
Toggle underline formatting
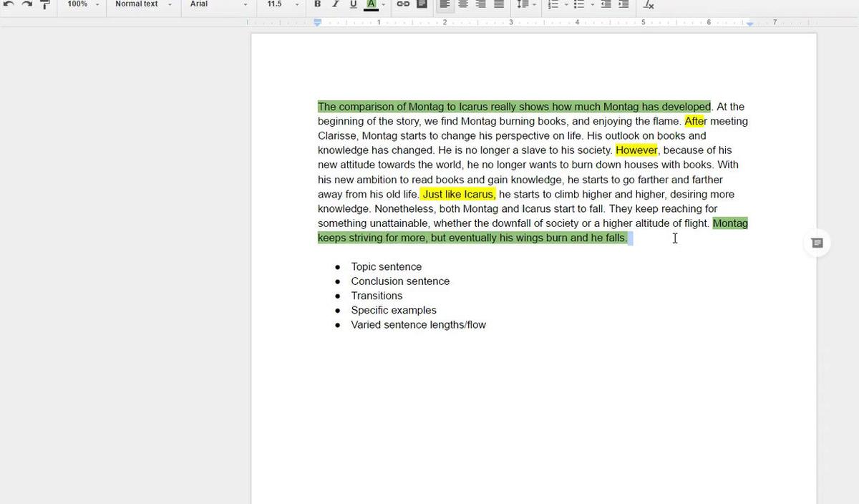(x=353, y=4)
